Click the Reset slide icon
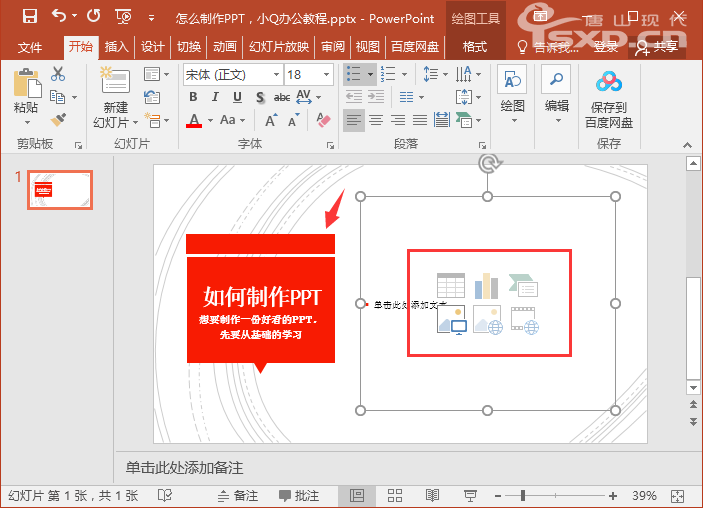 click(x=152, y=97)
